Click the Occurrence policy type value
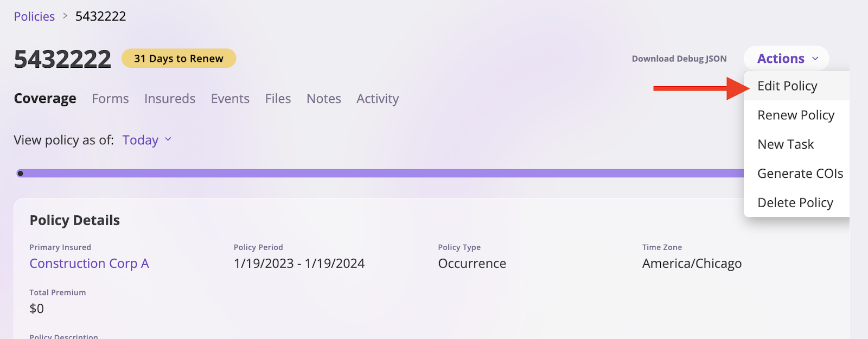This screenshot has height=339, width=868. click(x=472, y=264)
